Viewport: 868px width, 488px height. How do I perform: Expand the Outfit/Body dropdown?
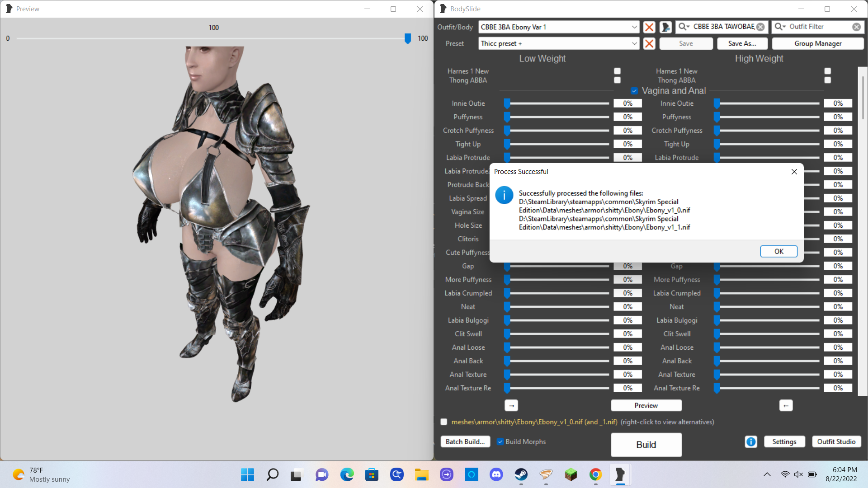tap(634, 27)
